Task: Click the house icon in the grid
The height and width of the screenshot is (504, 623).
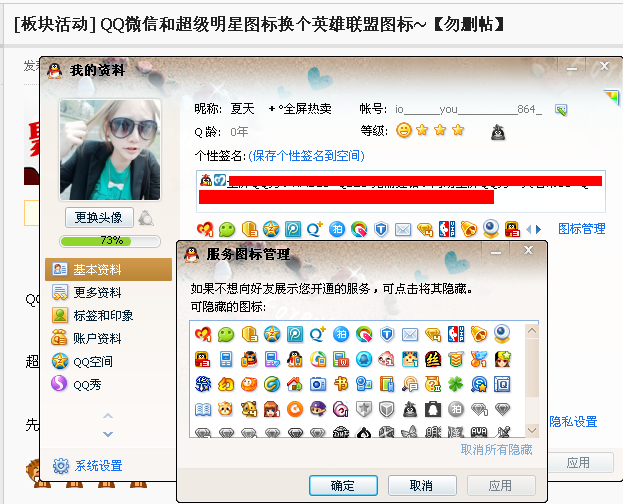Action: pos(295,384)
